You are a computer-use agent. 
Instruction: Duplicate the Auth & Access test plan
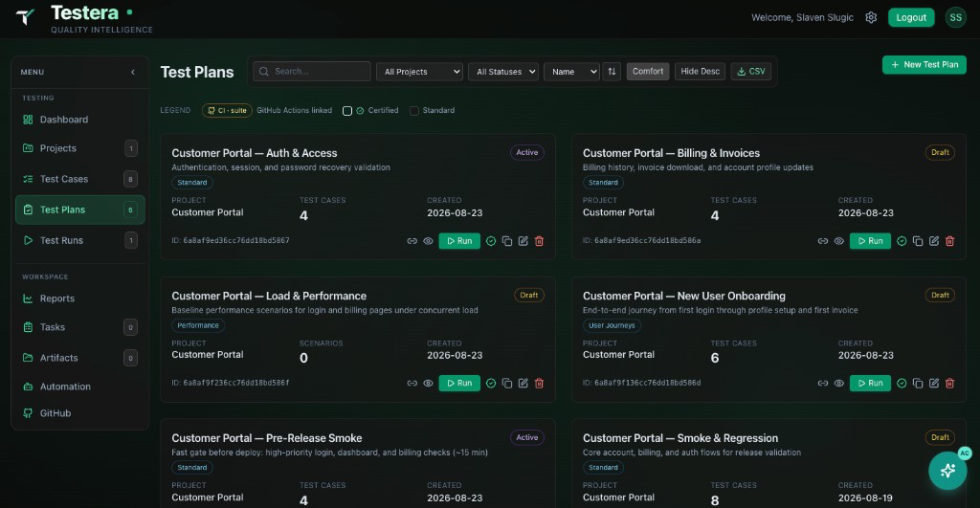(507, 241)
